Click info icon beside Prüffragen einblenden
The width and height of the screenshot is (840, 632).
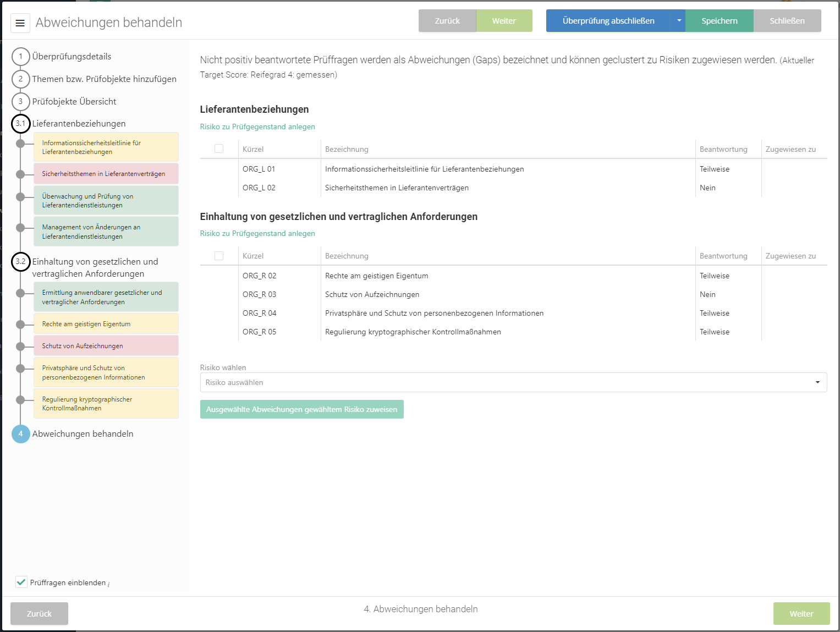point(109,584)
